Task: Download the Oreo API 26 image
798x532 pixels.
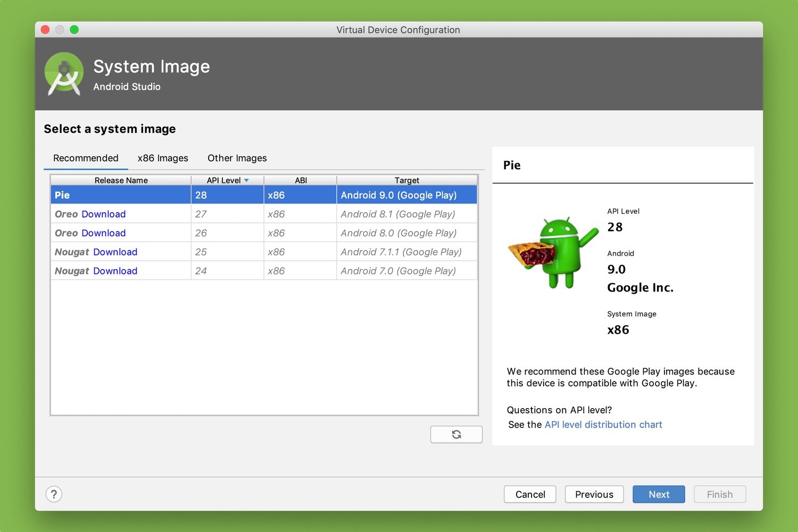Action: [104, 233]
